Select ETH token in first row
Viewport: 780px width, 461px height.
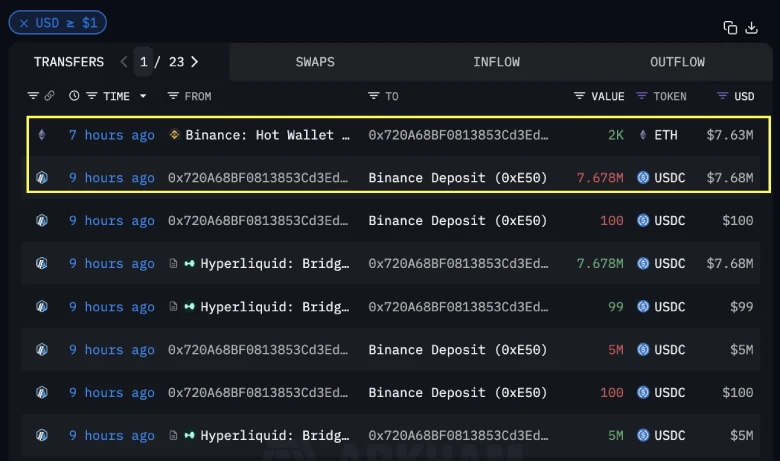pos(666,135)
